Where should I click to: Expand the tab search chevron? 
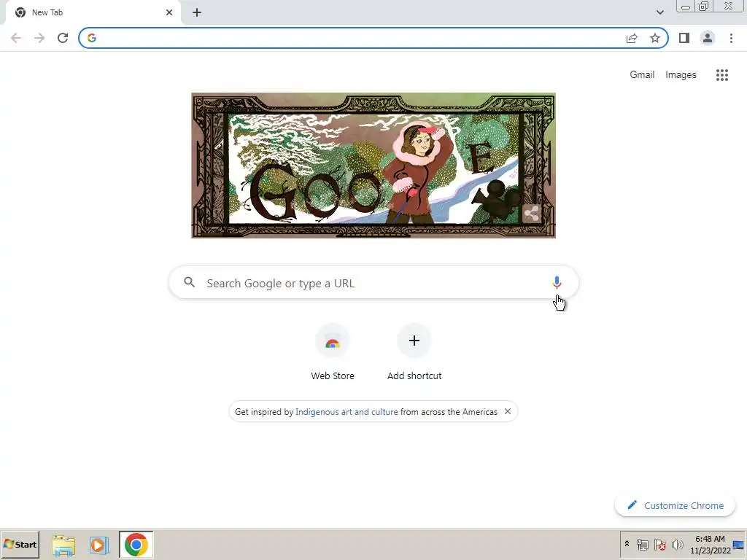click(x=659, y=12)
